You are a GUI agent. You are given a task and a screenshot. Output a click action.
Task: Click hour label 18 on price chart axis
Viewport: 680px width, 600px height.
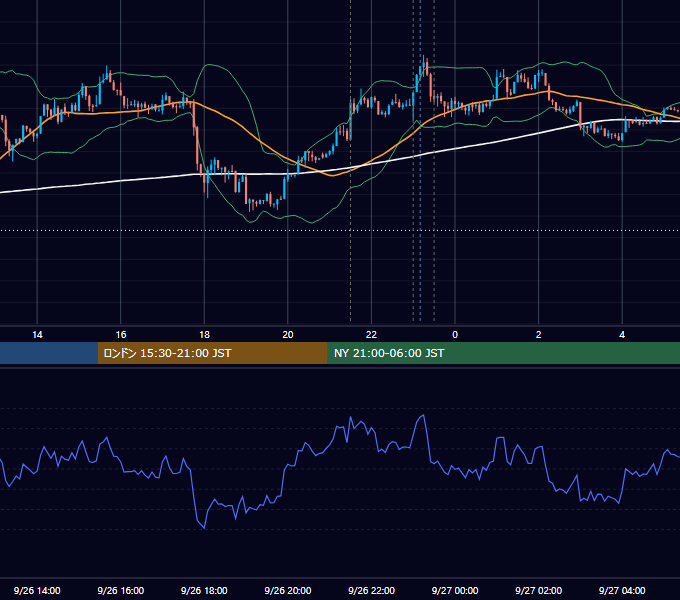pos(204,335)
